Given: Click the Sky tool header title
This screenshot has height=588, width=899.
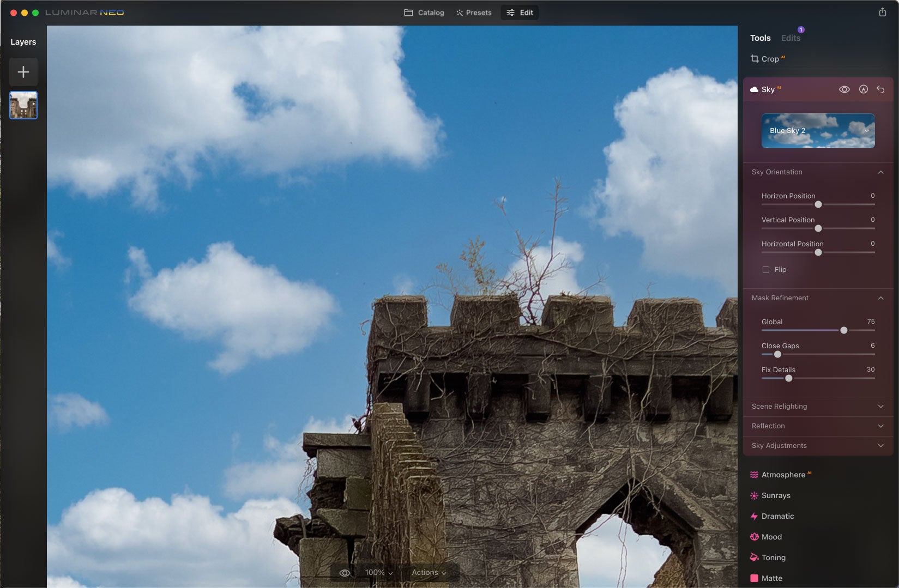Looking at the screenshot, I should coord(768,89).
